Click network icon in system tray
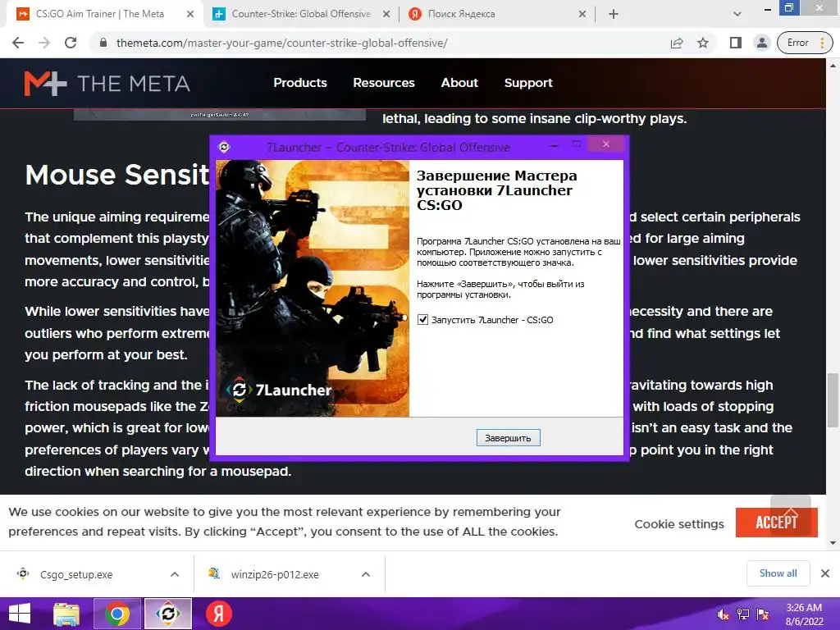The width and height of the screenshot is (840, 630). pyautogui.click(x=743, y=614)
